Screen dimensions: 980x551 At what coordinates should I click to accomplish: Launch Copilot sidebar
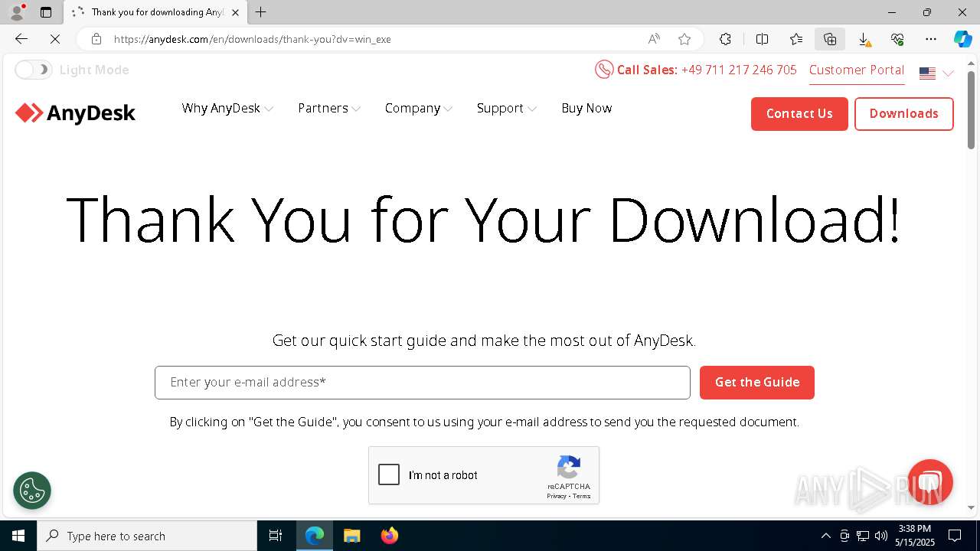click(962, 39)
